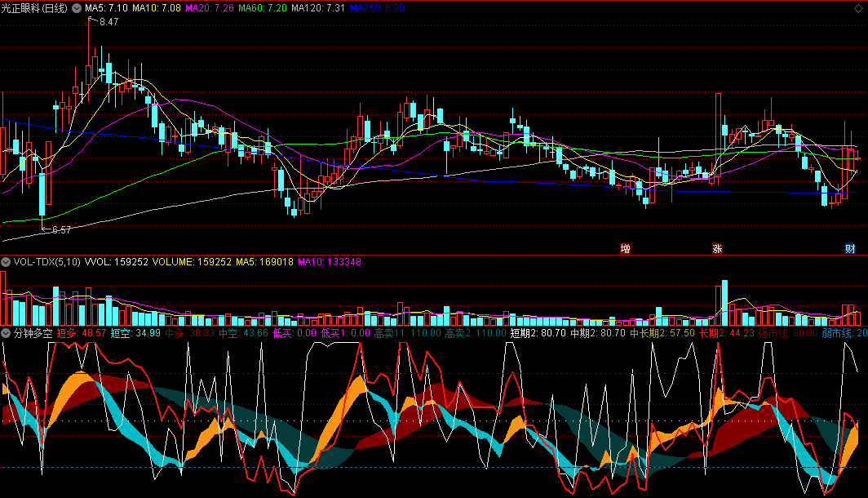
Task: Click the magenta 低买1: 0.00 value
Action: click(x=345, y=333)
